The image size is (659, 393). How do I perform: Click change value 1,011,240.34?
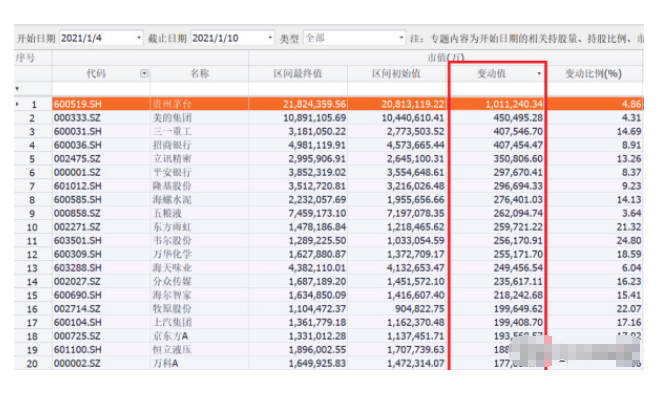(514, 104)
